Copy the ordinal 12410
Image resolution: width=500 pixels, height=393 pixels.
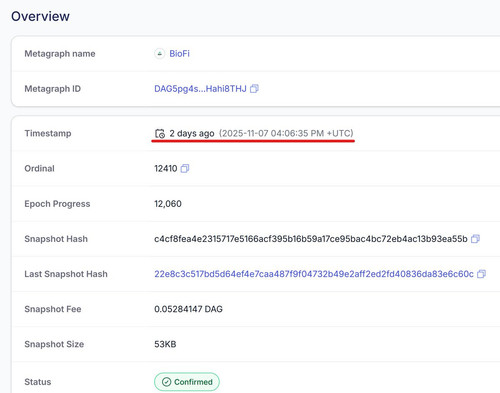(x=185, y=168)
